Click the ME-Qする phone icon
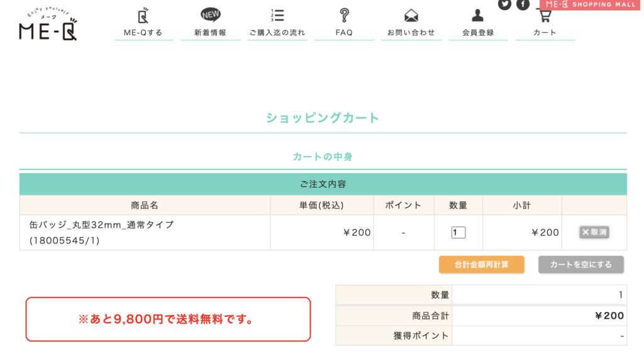This screenshot has width=644, height=361. tap(143, 16)
